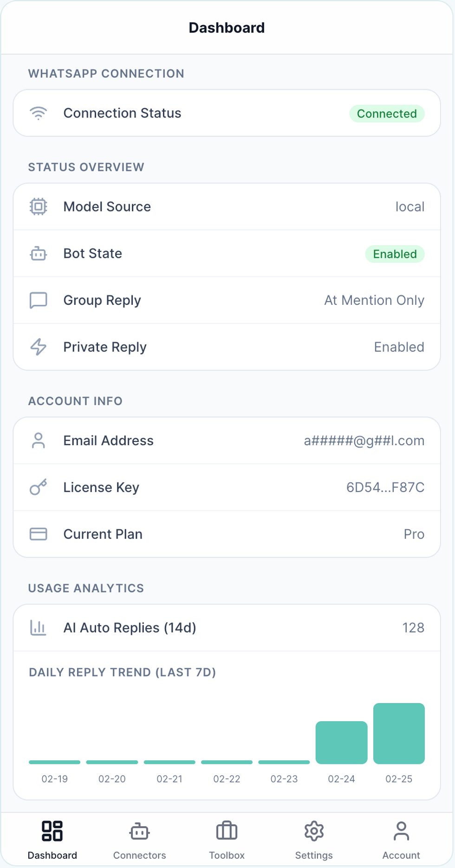Click the chip icon next to Model Source
The image size is (455, 868).
pos(39,207)
